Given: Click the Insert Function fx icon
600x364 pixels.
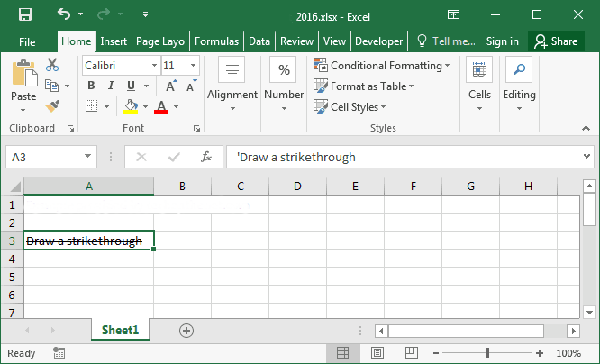Looking at the screenshot, I should click(205, 157).
